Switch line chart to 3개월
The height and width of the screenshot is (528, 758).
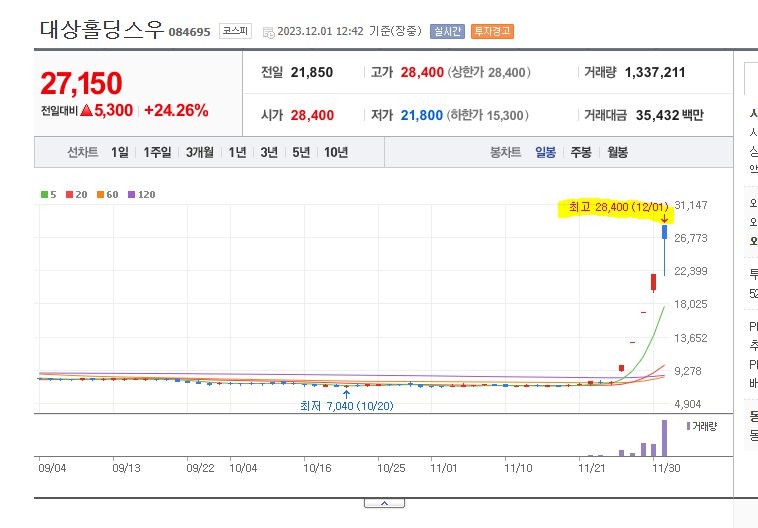tap(200, 152)
